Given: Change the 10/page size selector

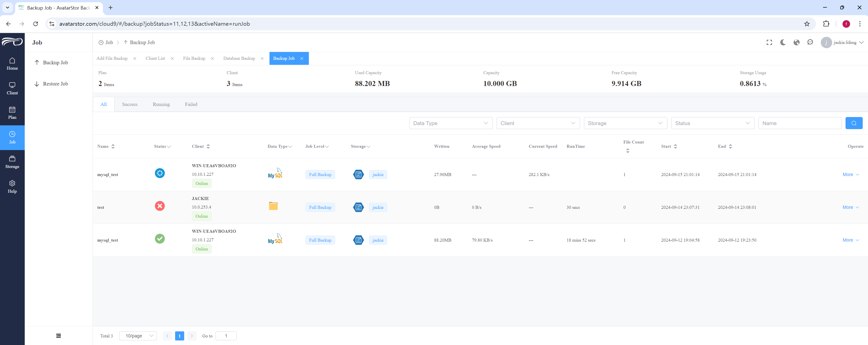Looking at the screenshot, I should 138,336.
